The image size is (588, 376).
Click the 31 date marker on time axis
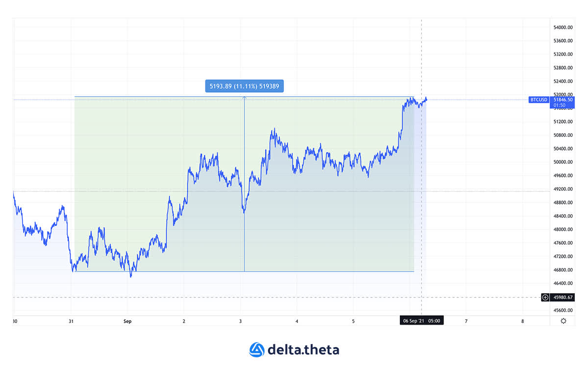[71, 322]
